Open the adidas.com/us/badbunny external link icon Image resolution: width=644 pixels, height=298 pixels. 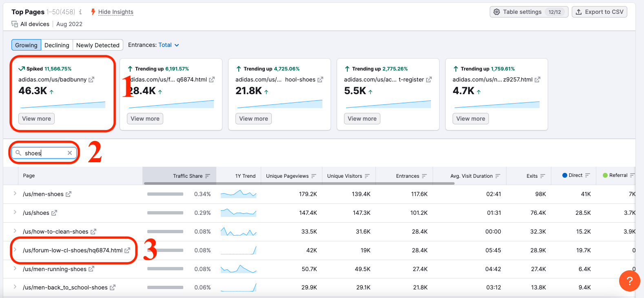(x=91, y=79)
